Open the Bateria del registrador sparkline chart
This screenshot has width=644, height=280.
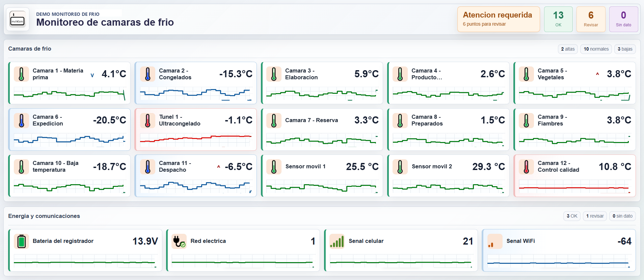86,261
